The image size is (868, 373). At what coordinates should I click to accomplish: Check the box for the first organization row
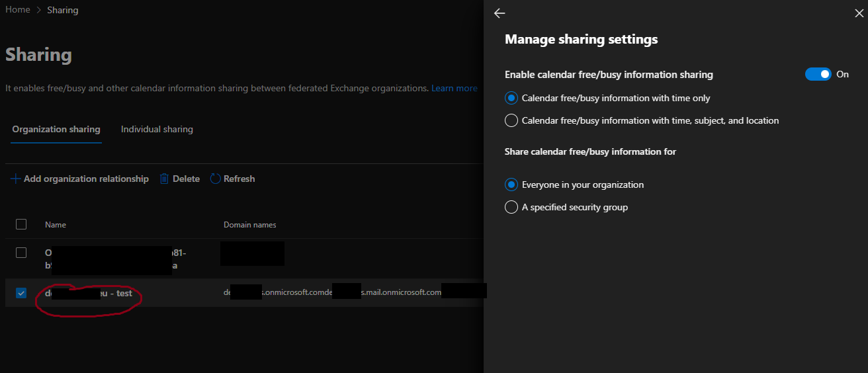(21, 253)
